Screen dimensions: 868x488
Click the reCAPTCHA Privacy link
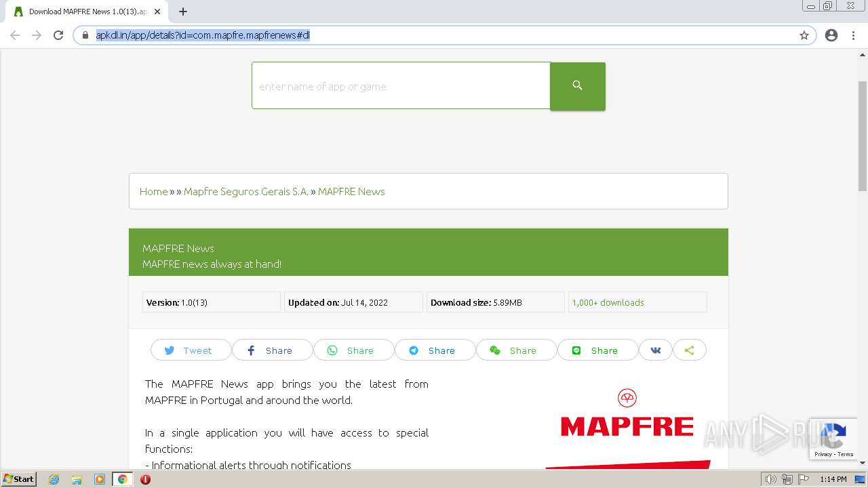(823, 454)
